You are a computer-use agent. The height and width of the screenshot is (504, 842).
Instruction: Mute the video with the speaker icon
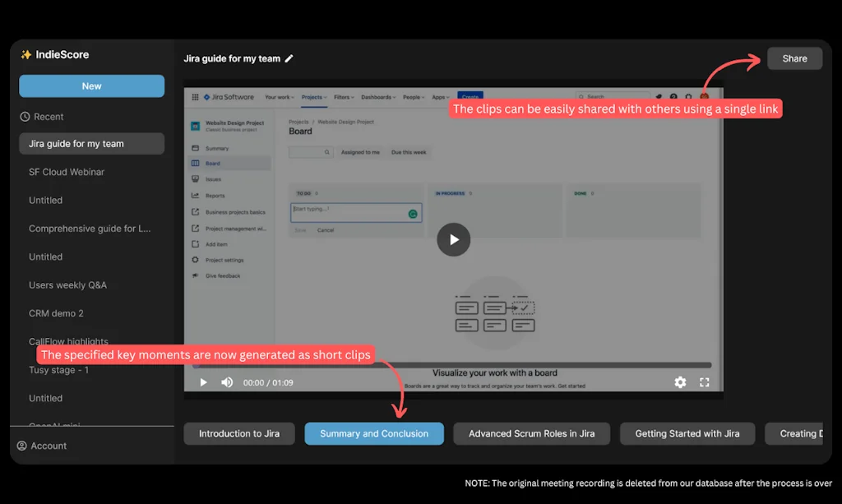(x=227, y=381)
